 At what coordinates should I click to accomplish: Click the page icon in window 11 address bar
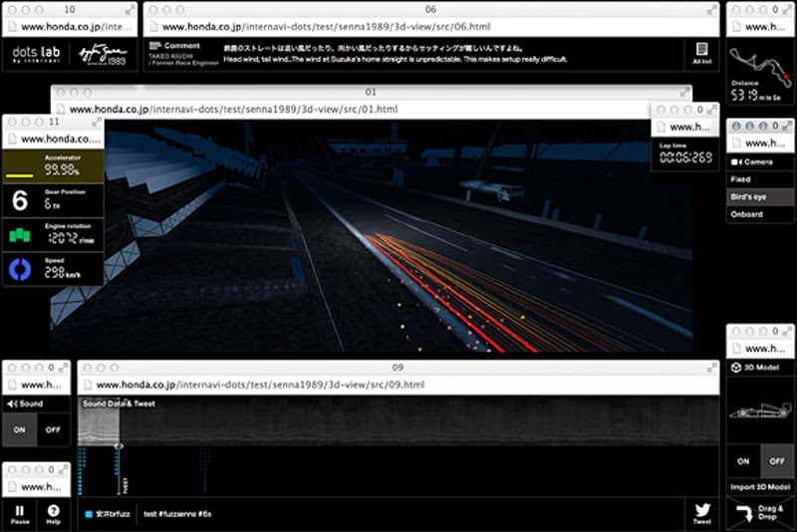pyautogui.click(x=12, y=138)
